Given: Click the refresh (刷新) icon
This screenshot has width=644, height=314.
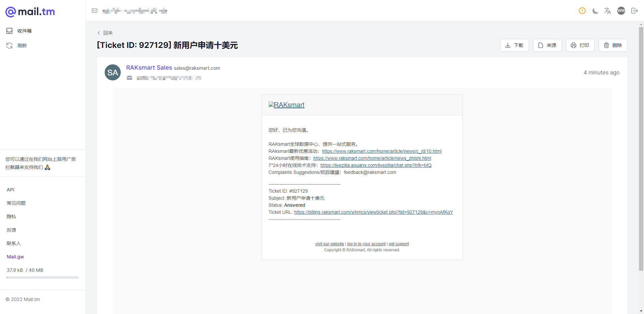Looking at the screenshot, I should click(x=9, y=46).
